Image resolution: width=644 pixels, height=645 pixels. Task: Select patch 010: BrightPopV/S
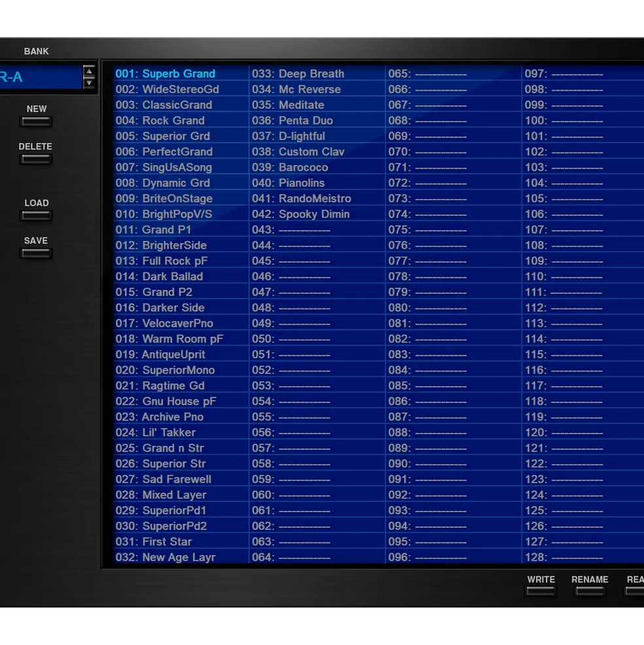pyautogui.click(x=181, y=214)
